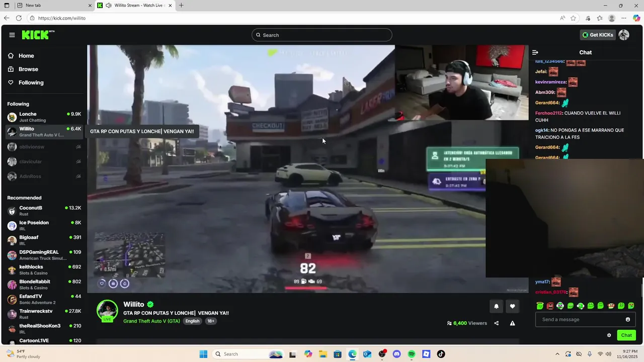Open CoconutB recommended channel
Screen dimensions: 644x362
tap(44, 211)
